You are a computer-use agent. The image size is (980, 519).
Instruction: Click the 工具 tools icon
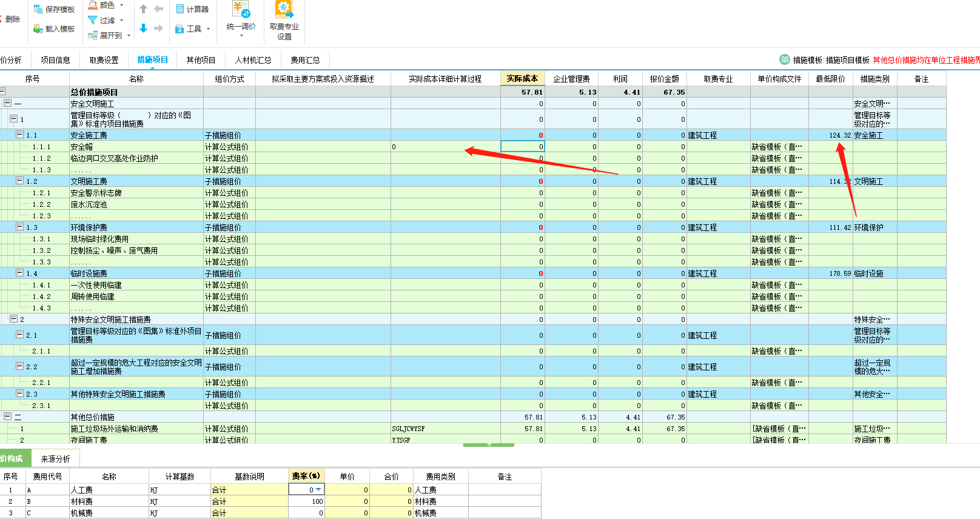pos(180,28)
